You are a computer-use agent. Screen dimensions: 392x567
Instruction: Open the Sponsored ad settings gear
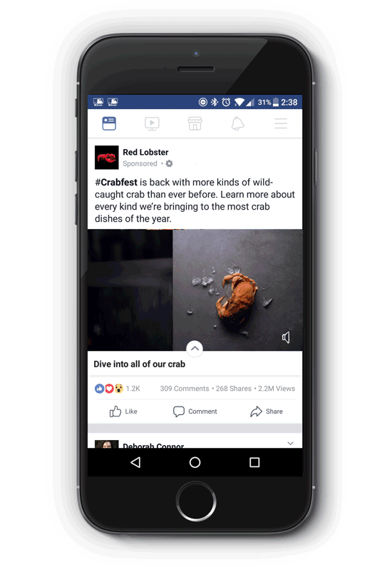pyautogui.click(x=169, y=163)
